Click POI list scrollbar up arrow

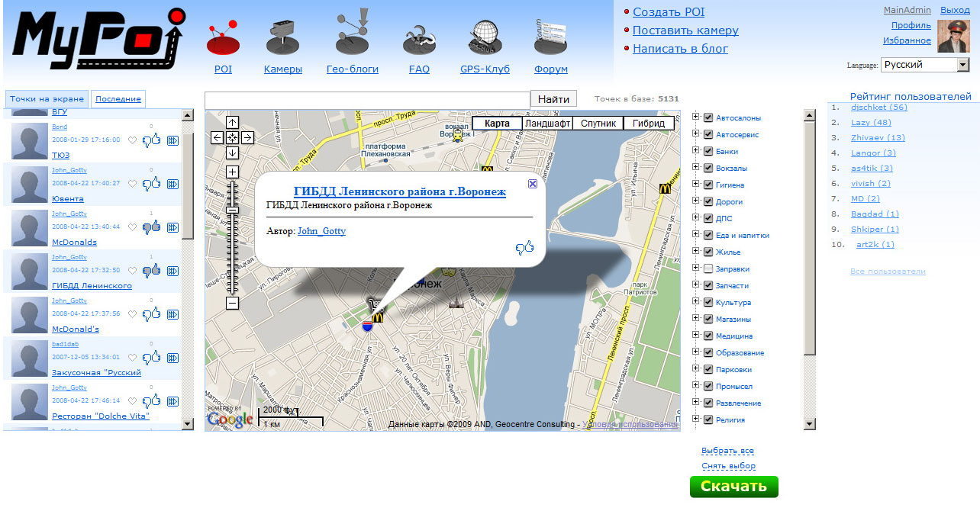188,115
